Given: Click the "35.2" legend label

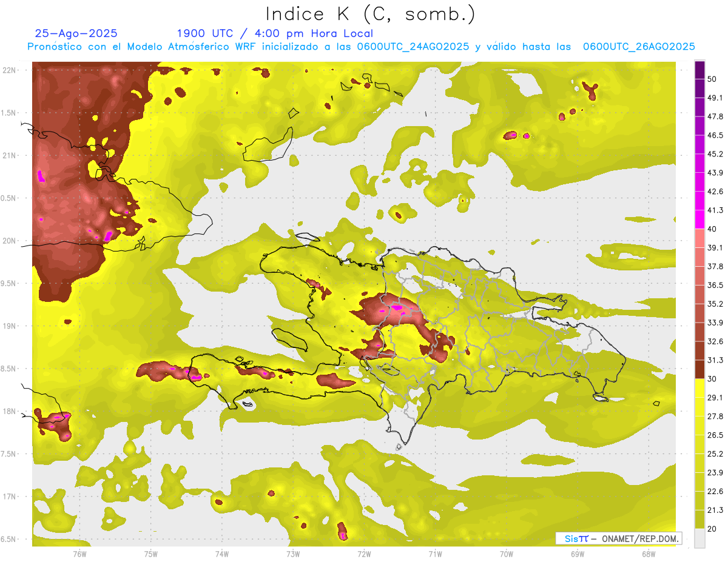Looking at the screenshot, I should [715, 304].
